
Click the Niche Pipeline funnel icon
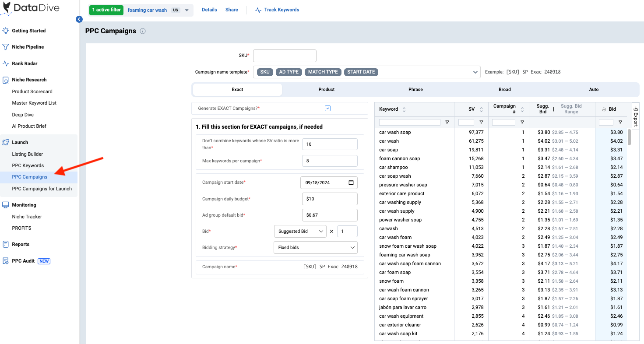pos(6,47)
